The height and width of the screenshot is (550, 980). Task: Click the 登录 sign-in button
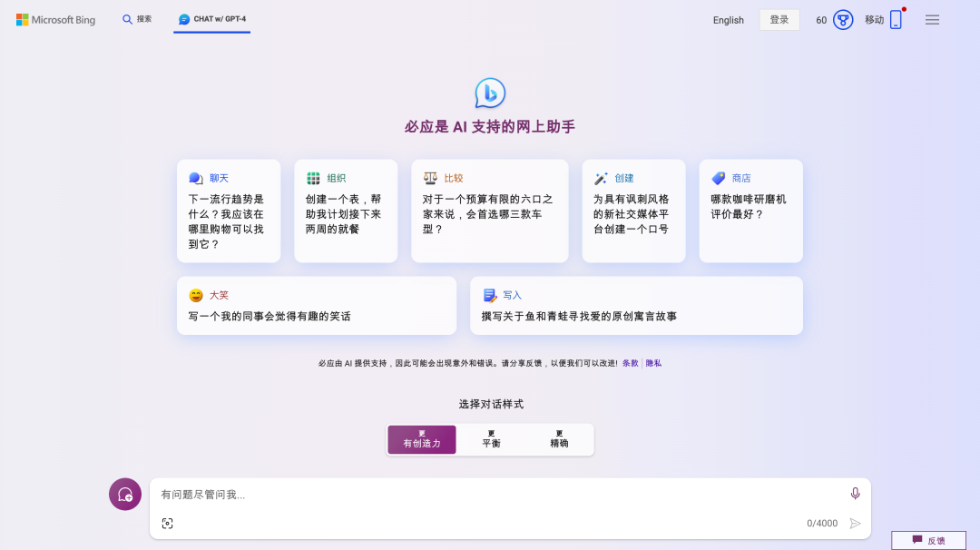779,20
